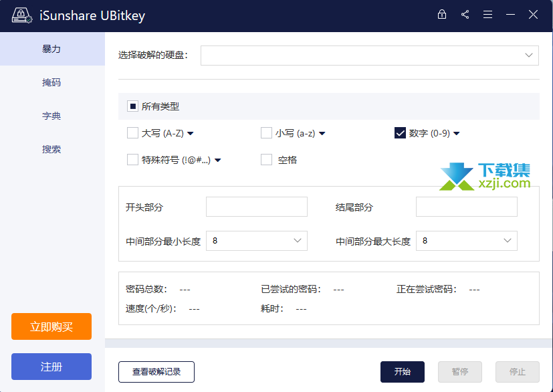Click the 暂停 button
The image size is (553, 392).
coord(460,372)
